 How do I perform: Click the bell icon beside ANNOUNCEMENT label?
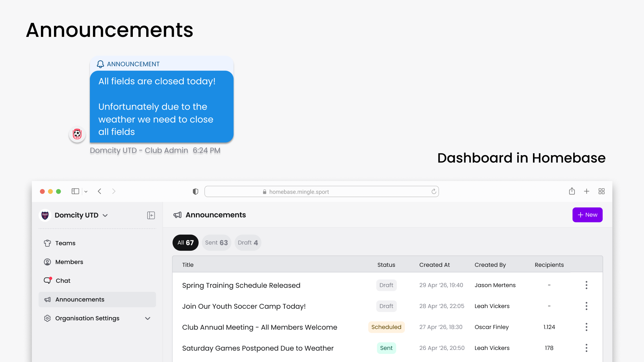100,64
